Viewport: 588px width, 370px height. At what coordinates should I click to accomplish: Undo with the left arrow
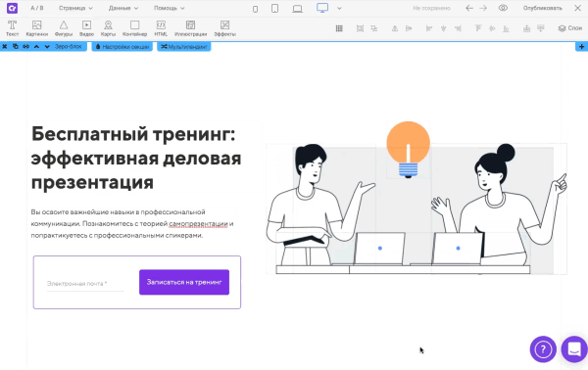coord(469,8)
